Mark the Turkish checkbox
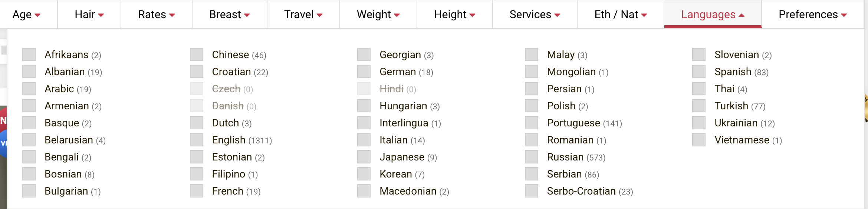Image resolution: width=868 pixels, height=209 pixels. pyautogui.click(x=699, y=106)
